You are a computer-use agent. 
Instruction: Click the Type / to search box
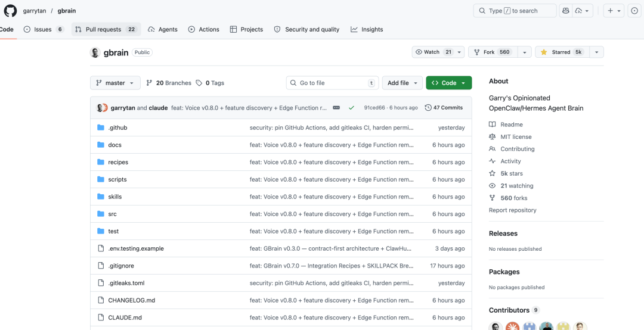[515, 11]
